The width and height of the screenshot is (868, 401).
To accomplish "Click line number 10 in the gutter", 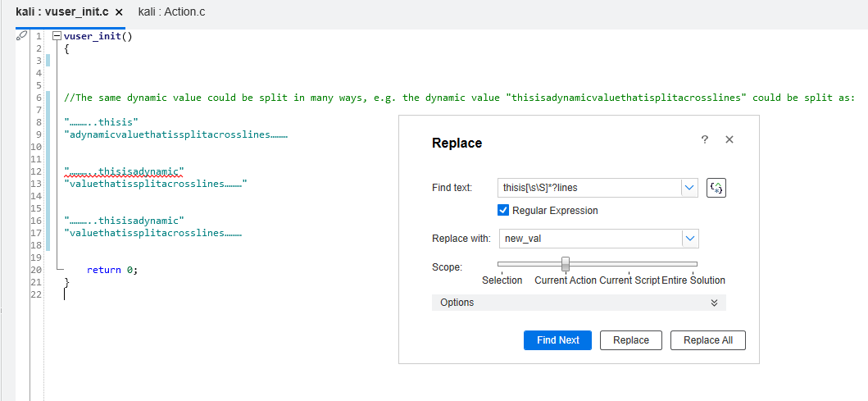I will [x=37, y=147].
